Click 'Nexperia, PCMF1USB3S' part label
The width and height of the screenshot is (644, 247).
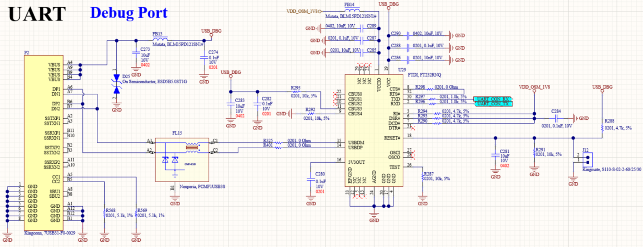(202, 187)
